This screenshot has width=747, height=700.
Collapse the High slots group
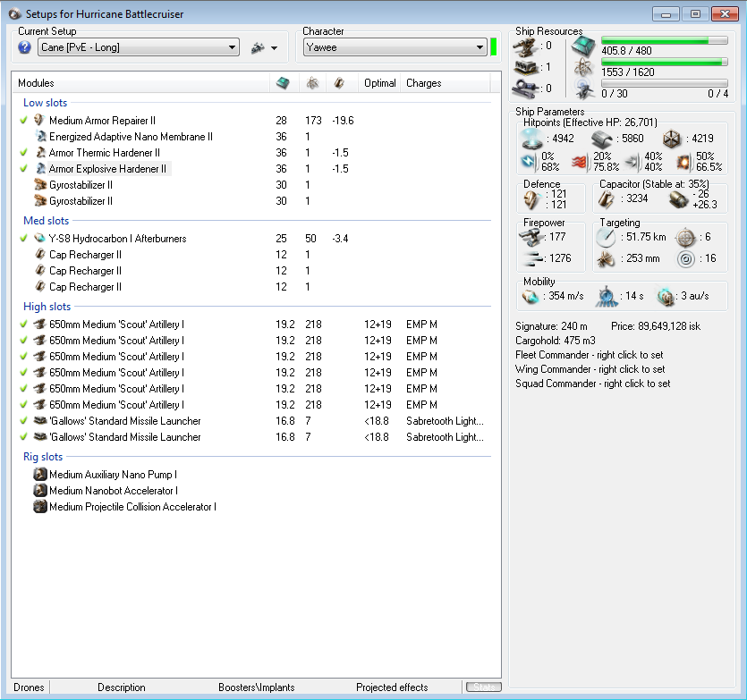coord(47,307)
